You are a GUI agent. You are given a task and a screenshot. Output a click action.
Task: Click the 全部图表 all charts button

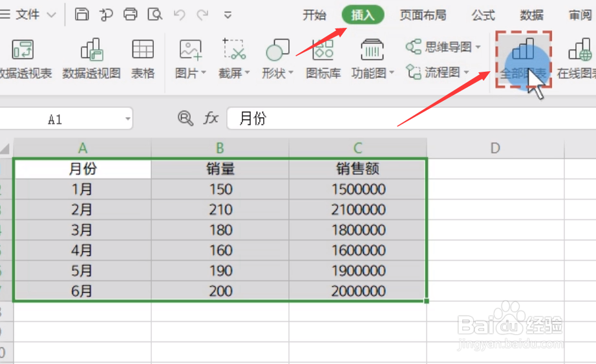[524, 59]
